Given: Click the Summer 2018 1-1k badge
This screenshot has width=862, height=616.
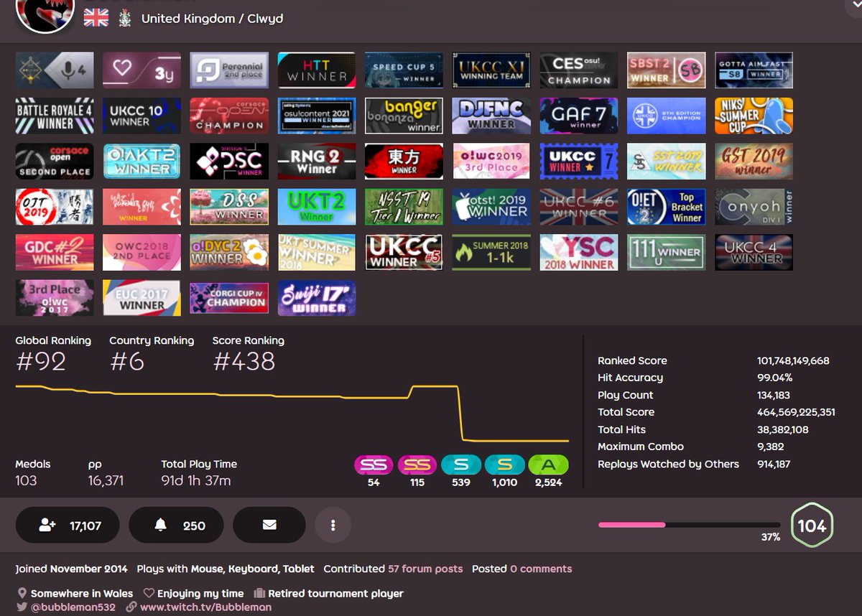Looking at the screenshot, I should pos(491,253).
